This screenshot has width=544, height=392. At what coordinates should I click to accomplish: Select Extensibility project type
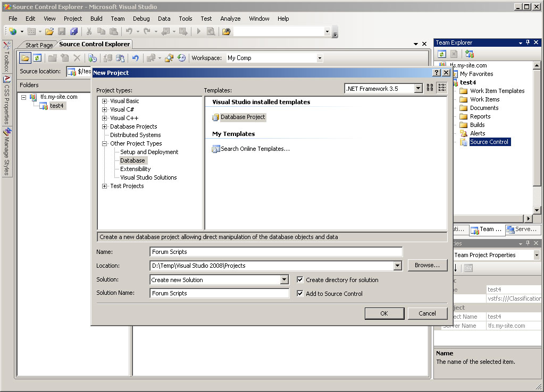tap(135, 169)
